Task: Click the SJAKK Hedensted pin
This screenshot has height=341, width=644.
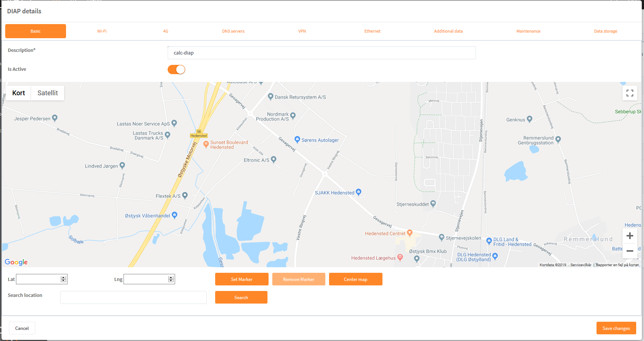Action: pos(358,192)
